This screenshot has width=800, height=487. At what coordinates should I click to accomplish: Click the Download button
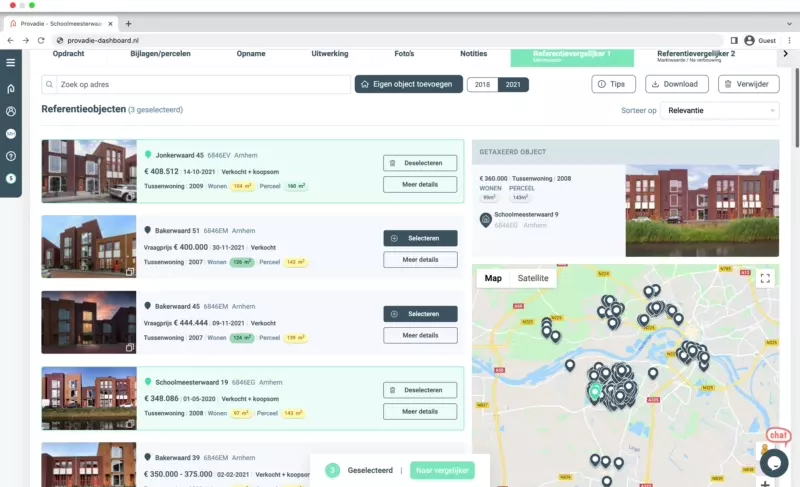pos(677,84)
